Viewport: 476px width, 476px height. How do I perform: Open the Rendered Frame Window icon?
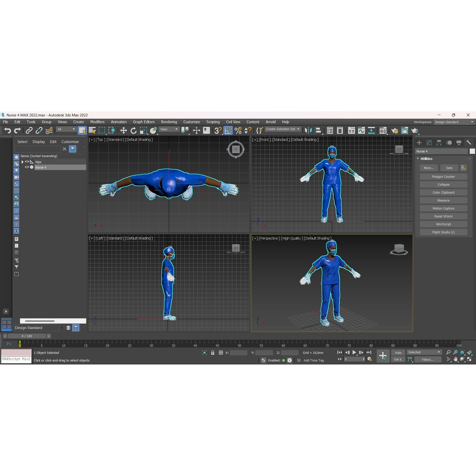click(x=405, y=130)
